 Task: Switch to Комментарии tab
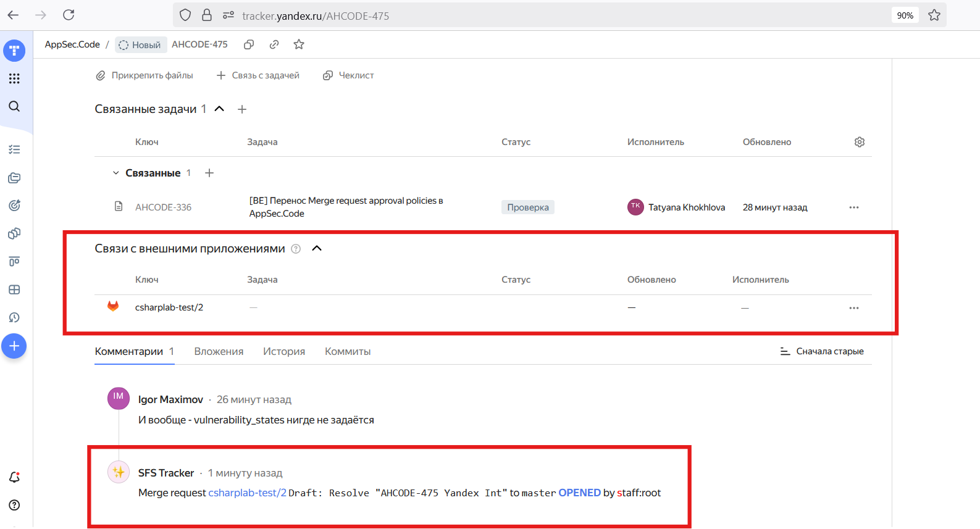135,351
